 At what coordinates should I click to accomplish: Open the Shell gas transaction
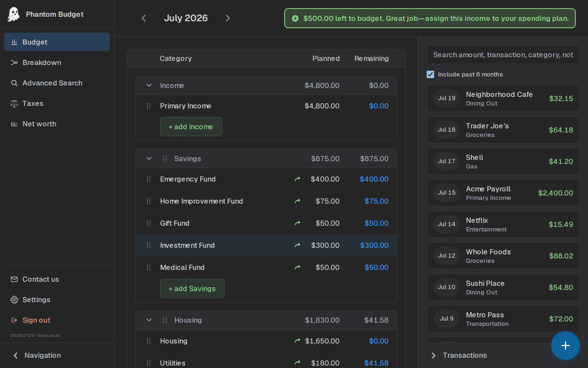(503, 161)
